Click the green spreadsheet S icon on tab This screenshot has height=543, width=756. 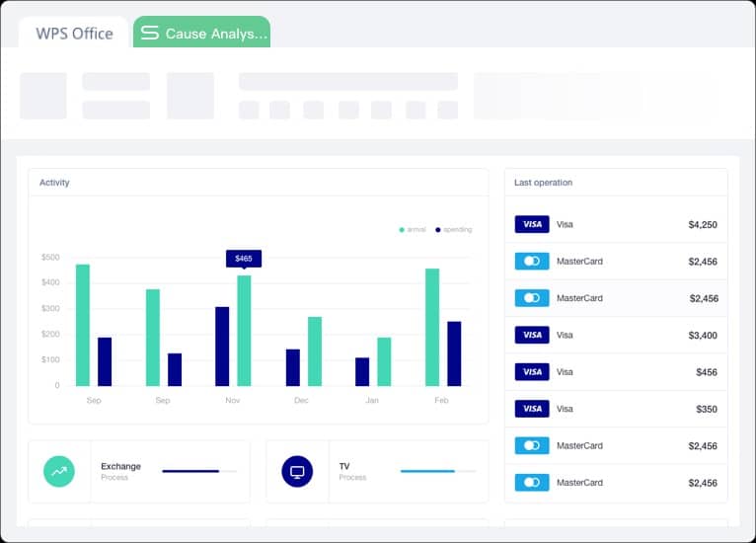pos(149,33)
